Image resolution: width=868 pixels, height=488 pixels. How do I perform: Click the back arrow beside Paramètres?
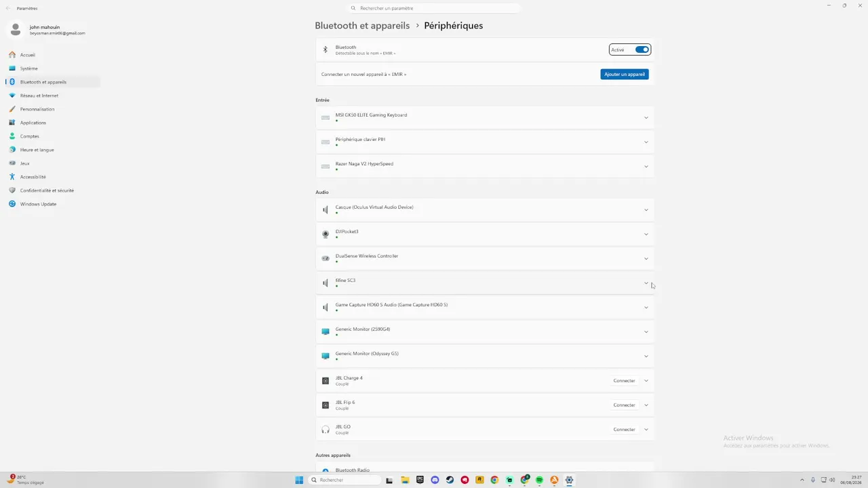click(x=8, y=8)
